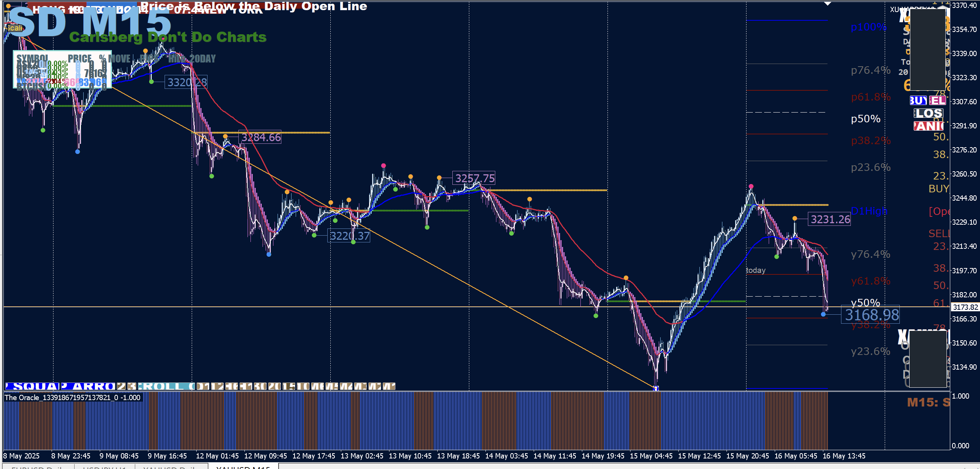Click the 3173.82 current price tag

965,307
